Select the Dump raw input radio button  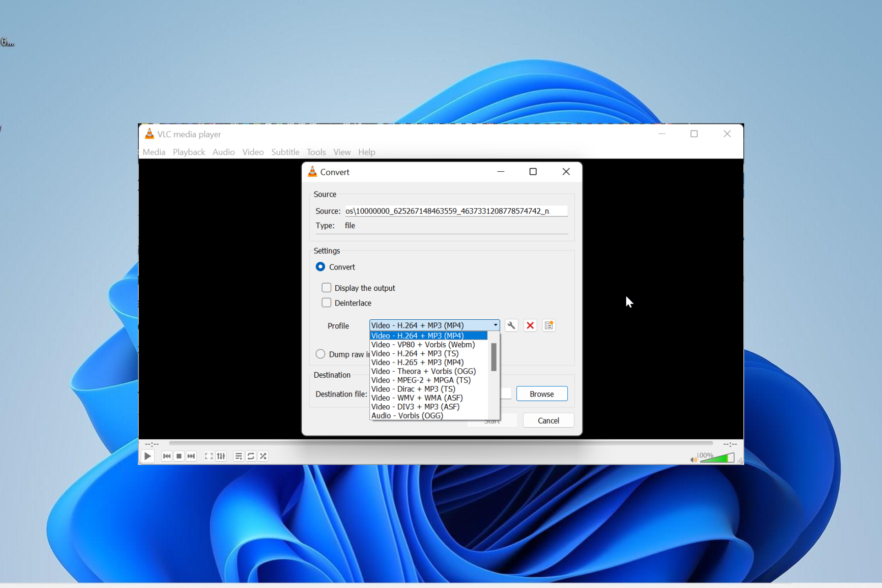[321, 354]
